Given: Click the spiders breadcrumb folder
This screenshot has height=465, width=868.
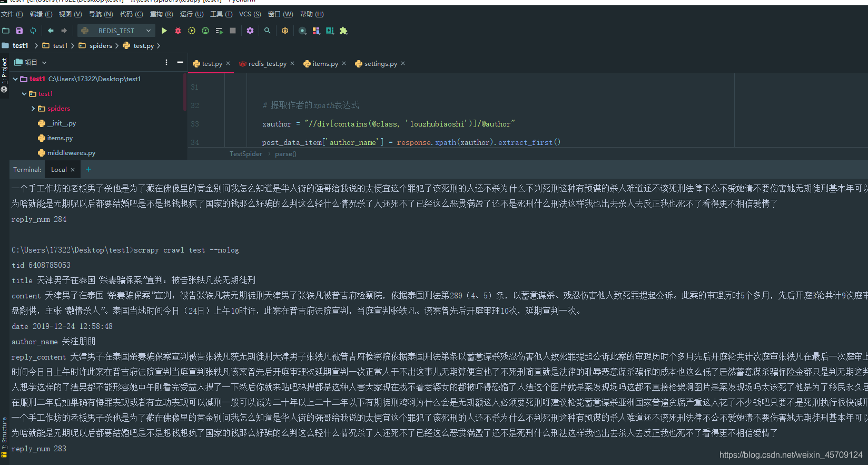Looking at the screenshot, I should [95, 46].
